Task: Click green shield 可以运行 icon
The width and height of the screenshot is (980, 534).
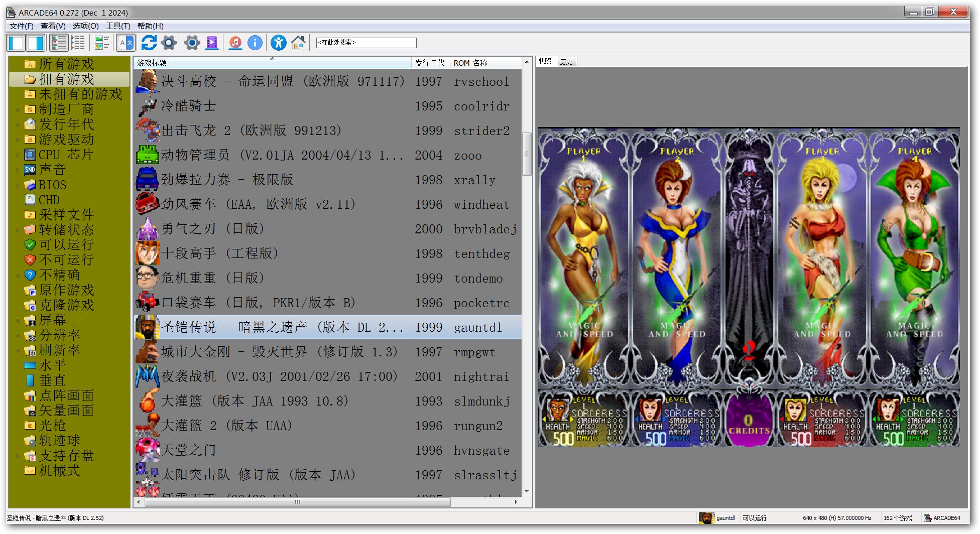Action: tap(30, 245)
